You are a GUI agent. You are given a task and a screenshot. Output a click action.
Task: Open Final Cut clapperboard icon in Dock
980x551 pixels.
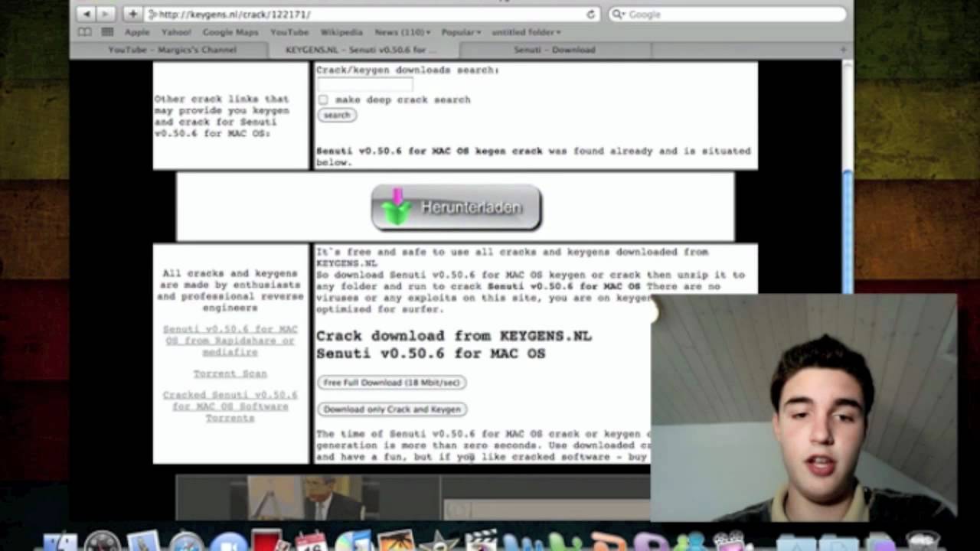[x=481, y=542]
